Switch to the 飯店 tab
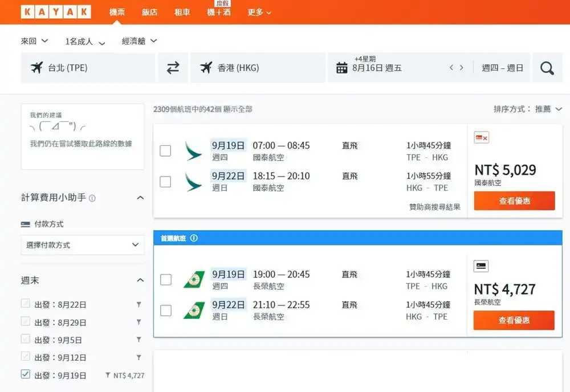This screenshot has width=570, height=392. tap(149, 13)
